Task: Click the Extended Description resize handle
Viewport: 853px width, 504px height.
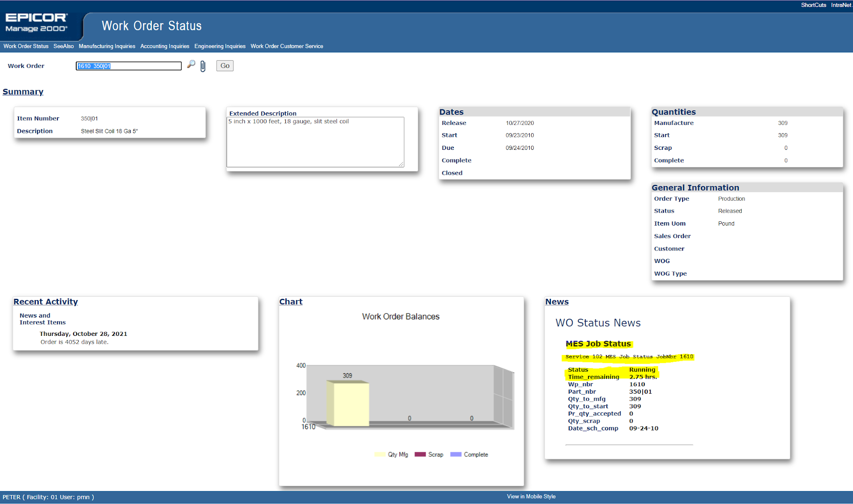Action: coord(401,164)
